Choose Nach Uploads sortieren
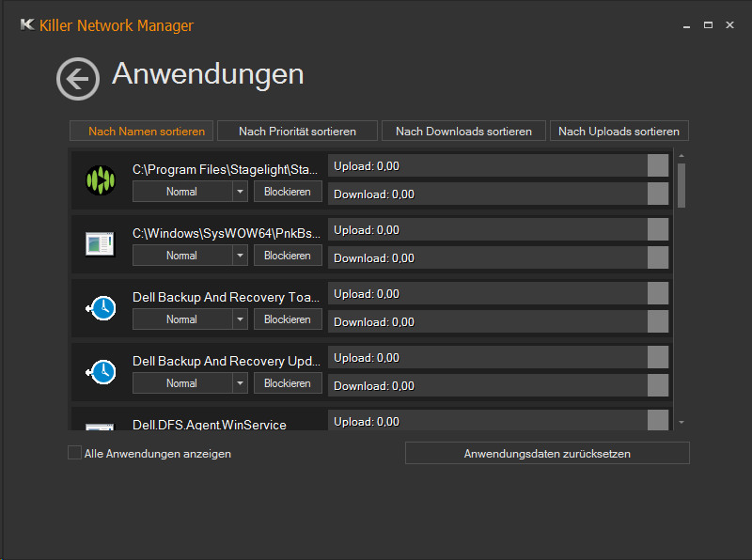This screenshot has width=752, height=560. pos(619,131)
